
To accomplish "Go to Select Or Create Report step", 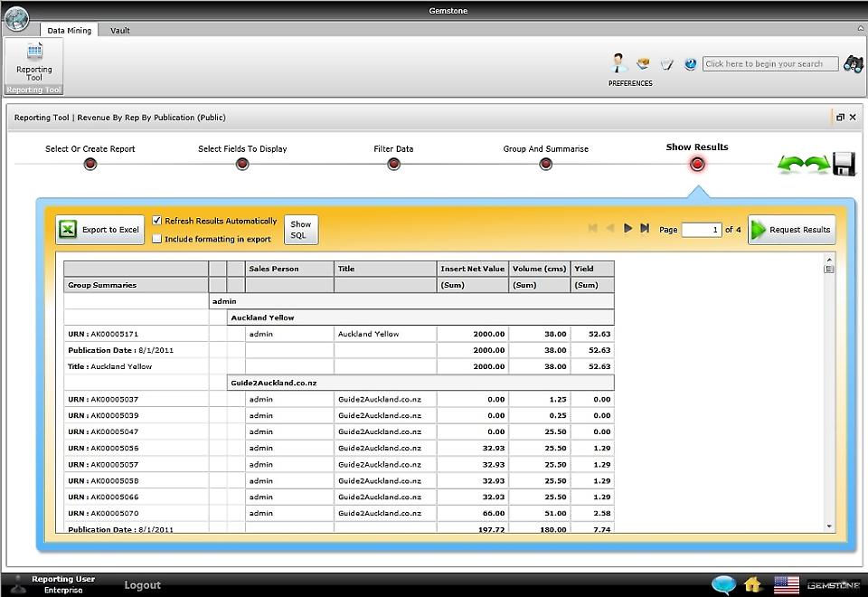I will click(90, 164).
